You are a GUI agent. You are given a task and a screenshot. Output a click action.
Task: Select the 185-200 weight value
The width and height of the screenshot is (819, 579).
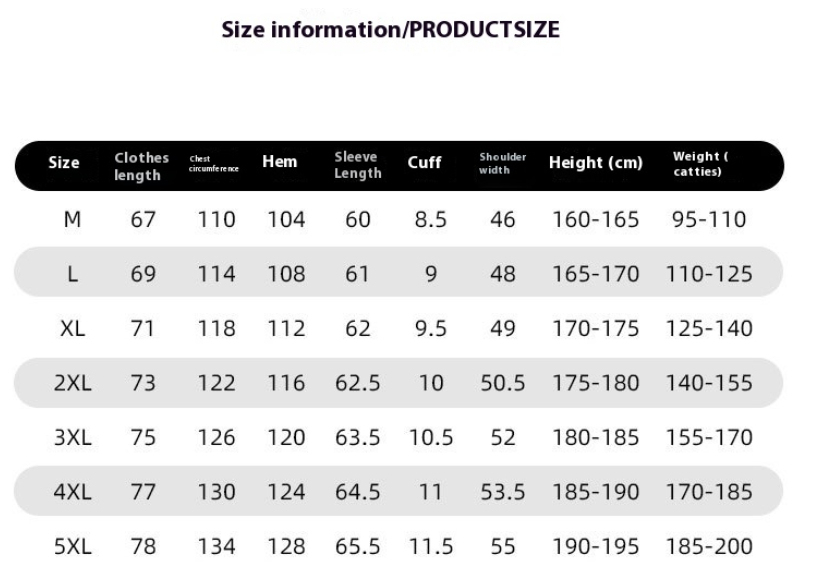[709, 547]
